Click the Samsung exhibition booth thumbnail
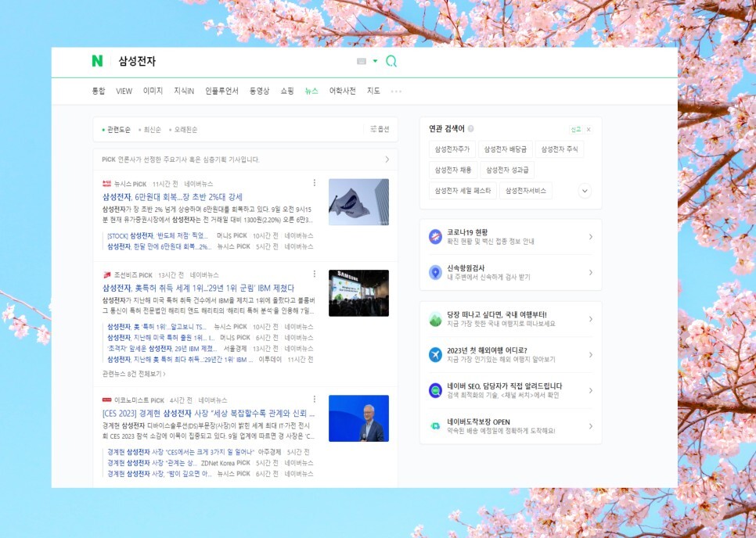 [x=358, y=292]
